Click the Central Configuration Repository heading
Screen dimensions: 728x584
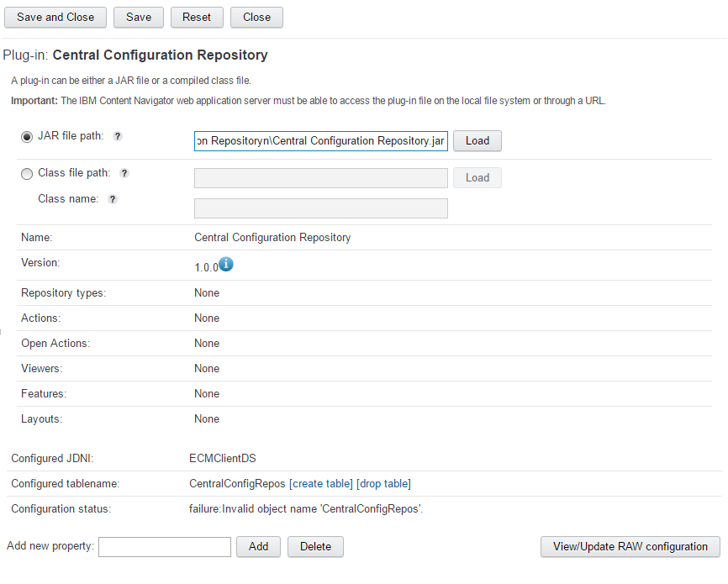[x=161, y=55]
